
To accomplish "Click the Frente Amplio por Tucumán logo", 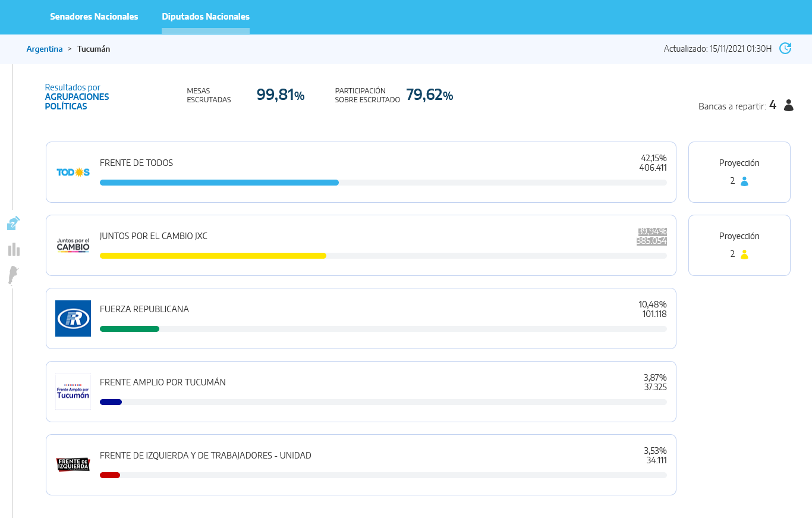I will pyautogui.click(x=73, y=391).
